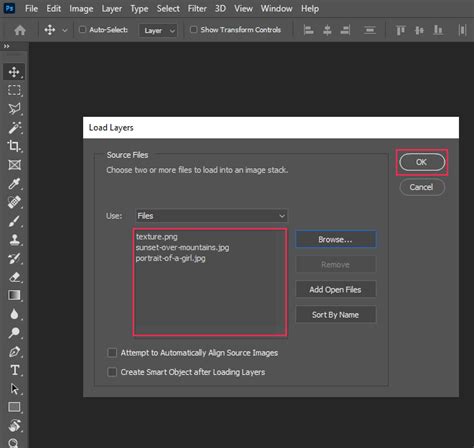474x448 pixels.
Task: Enable Show Transform Controls checkbox
Action: [x=193, y=30]
